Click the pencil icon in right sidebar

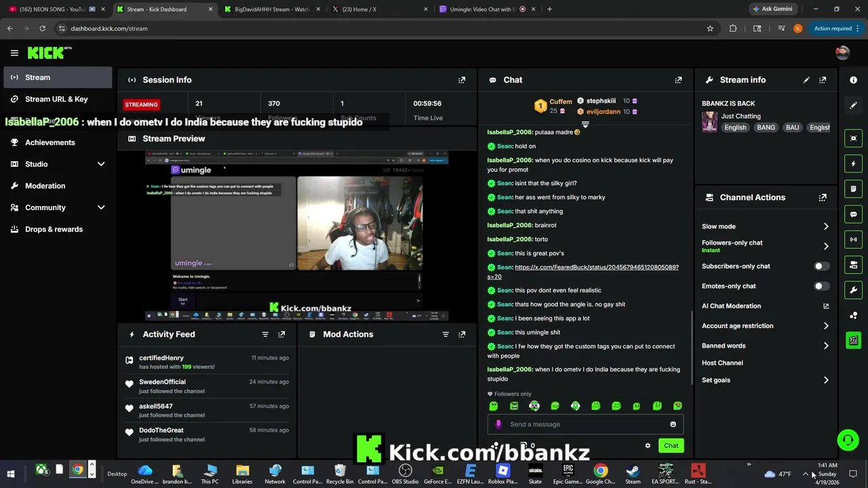[854, 105]
